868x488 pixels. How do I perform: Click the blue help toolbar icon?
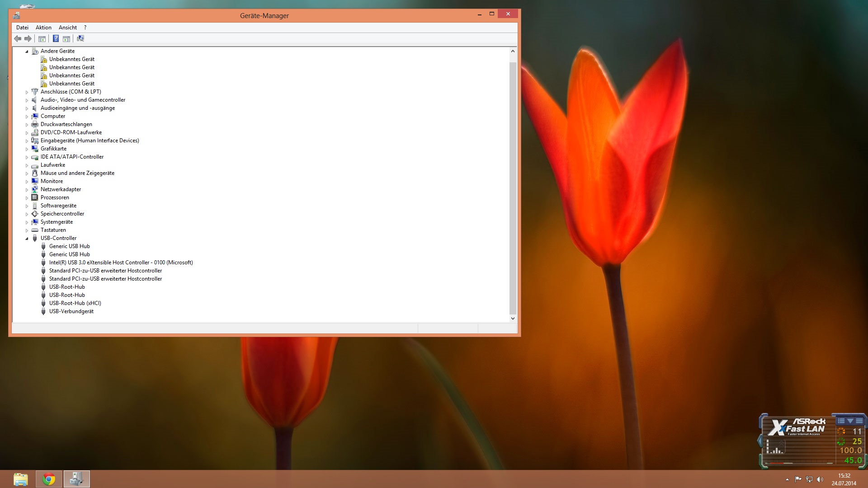[x=56, y=38]
